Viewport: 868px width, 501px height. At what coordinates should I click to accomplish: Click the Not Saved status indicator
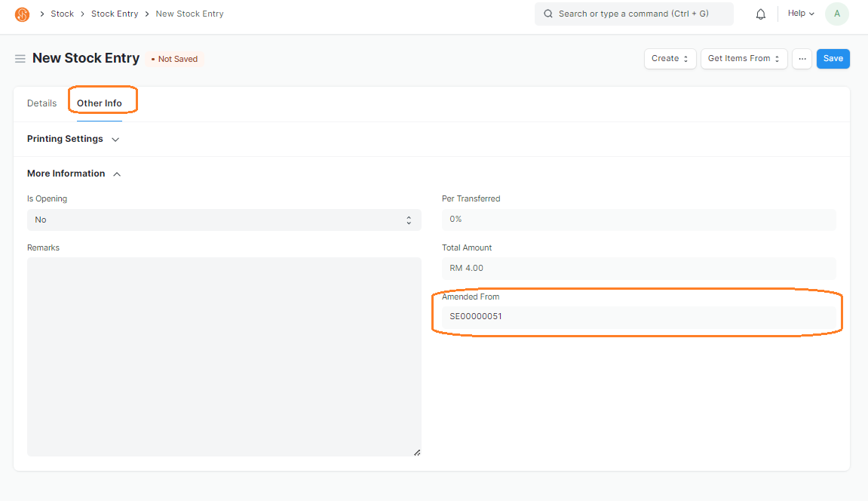point(174,60)
